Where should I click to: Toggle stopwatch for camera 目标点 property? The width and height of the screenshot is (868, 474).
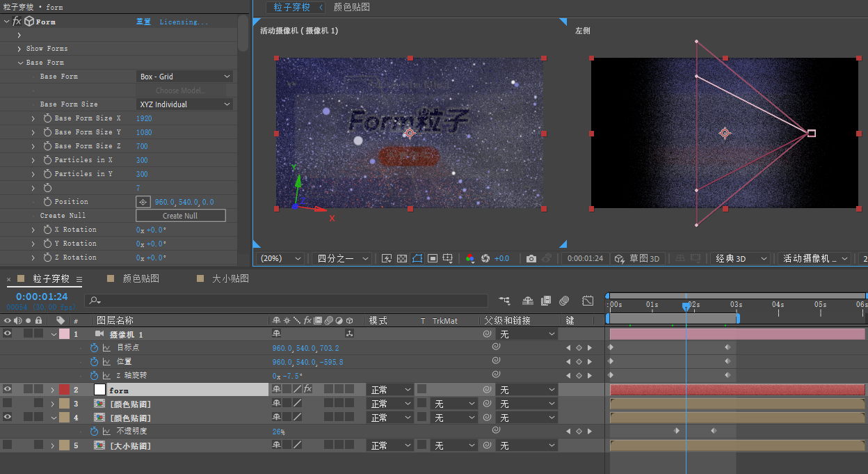coord(95,347)
